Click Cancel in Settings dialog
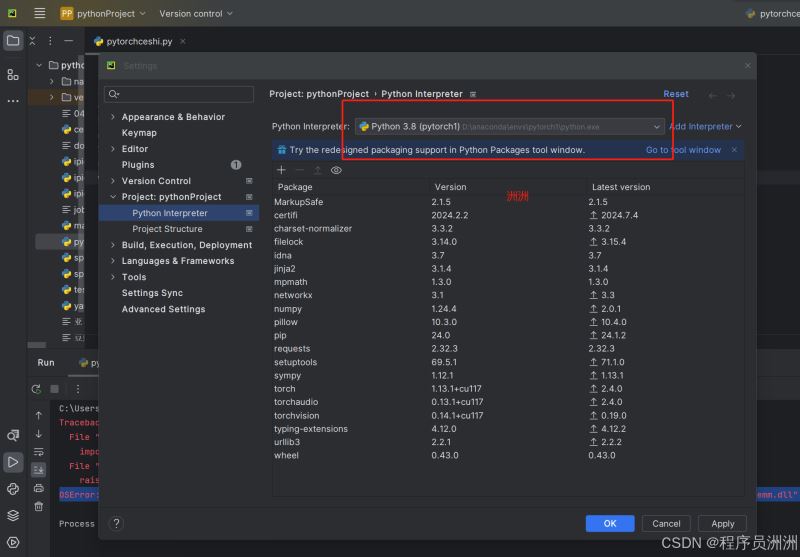This screenshot has width=800, height=557. 666,523
